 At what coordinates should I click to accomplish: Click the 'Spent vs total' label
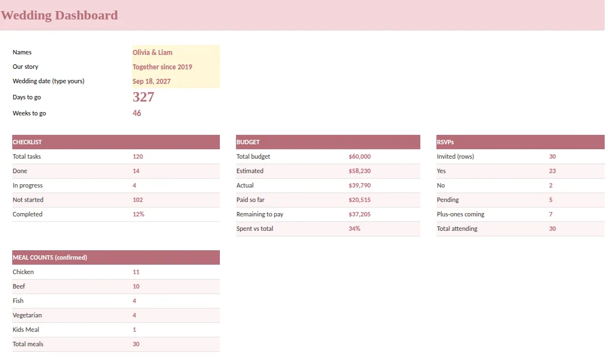tap(255, 229)
